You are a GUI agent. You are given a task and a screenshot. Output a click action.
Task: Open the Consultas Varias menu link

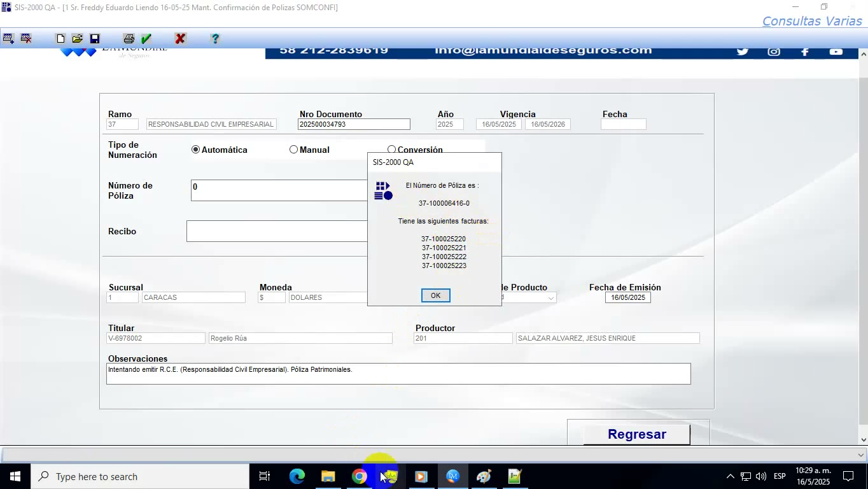[811, 21]
